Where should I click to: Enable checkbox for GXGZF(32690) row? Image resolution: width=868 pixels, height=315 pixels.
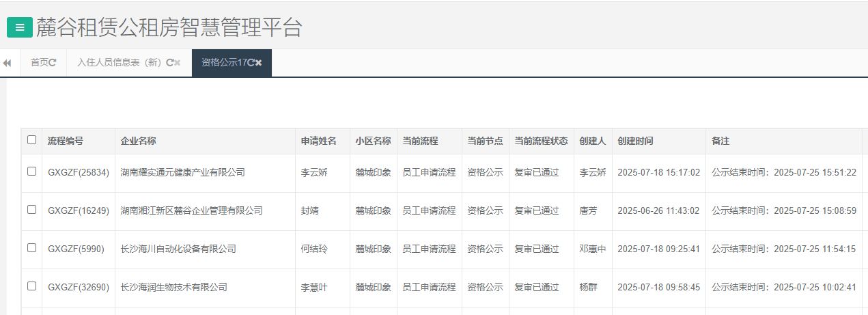(x=31, y=286)
